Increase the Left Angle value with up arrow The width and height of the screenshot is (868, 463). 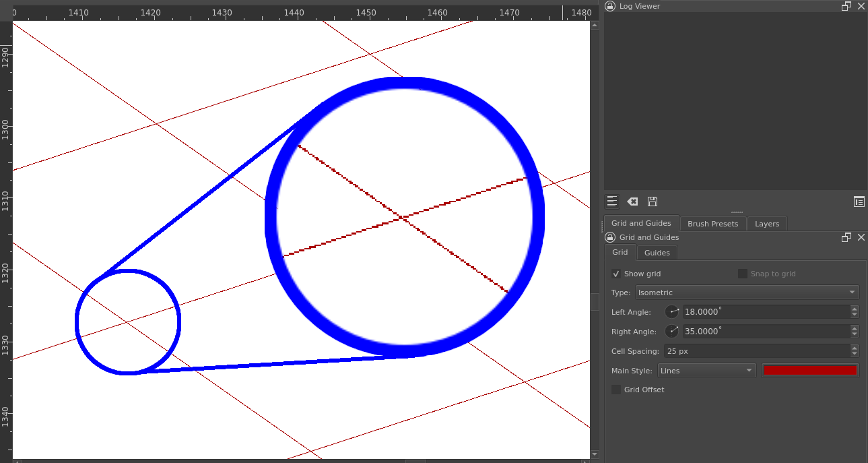pyautogui.click(x=855, y=309)
